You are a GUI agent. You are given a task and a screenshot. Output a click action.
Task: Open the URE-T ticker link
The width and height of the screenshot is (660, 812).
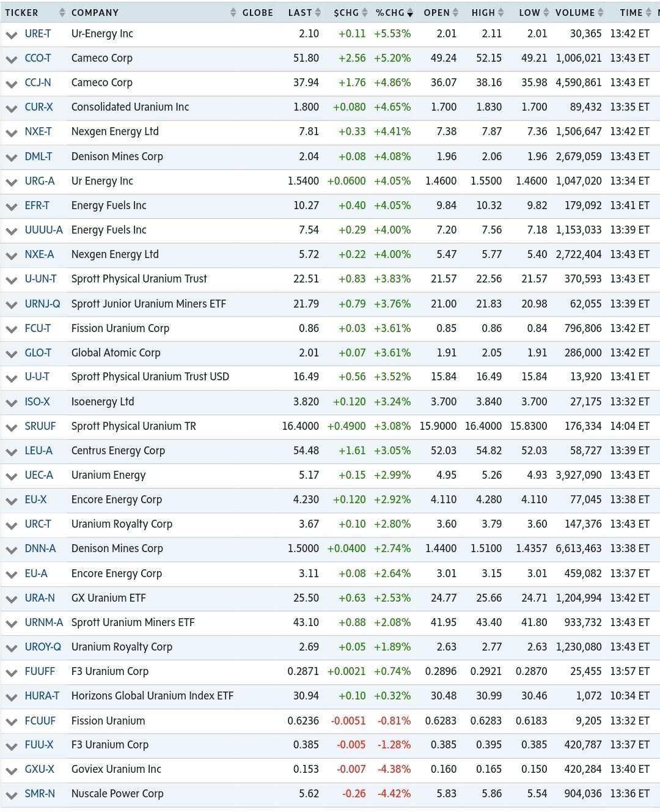point(38,34)
